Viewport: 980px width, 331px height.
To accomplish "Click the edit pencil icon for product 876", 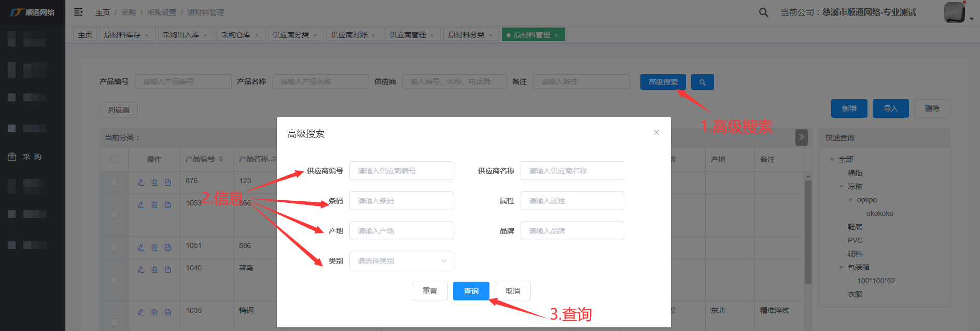I will (141, 183).
